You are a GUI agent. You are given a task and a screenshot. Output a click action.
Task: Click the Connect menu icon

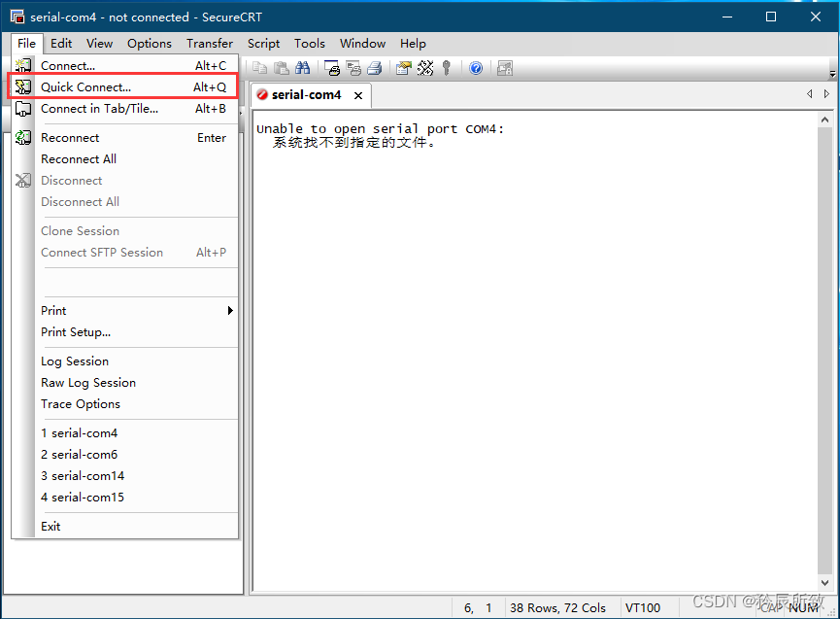23,65
